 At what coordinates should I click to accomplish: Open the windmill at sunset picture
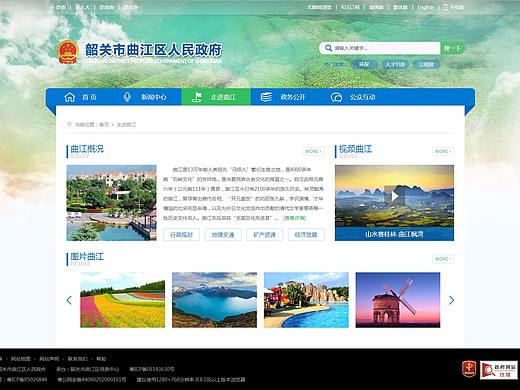398,300
